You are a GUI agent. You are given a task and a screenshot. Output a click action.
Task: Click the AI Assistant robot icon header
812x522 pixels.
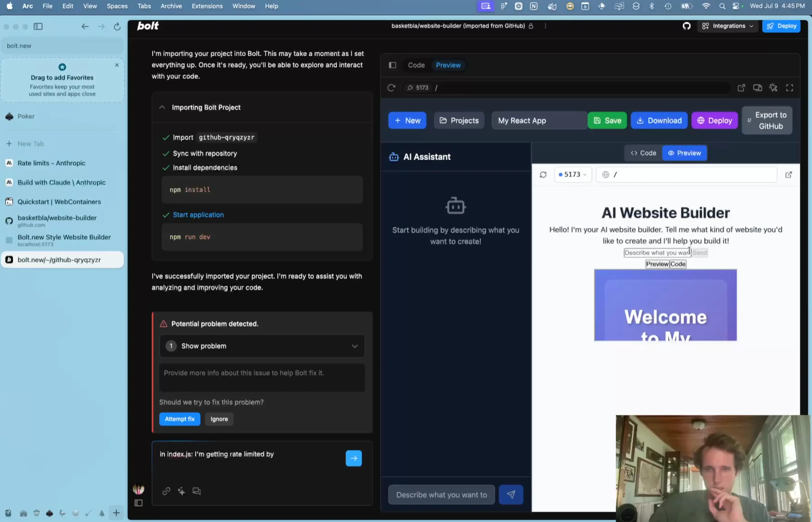point(394,157)
